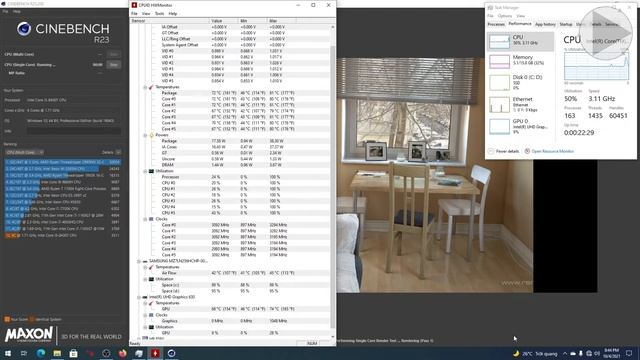640x360 pixels.
Task: Open Firefox from taskbar
Action: coord(122,353)
